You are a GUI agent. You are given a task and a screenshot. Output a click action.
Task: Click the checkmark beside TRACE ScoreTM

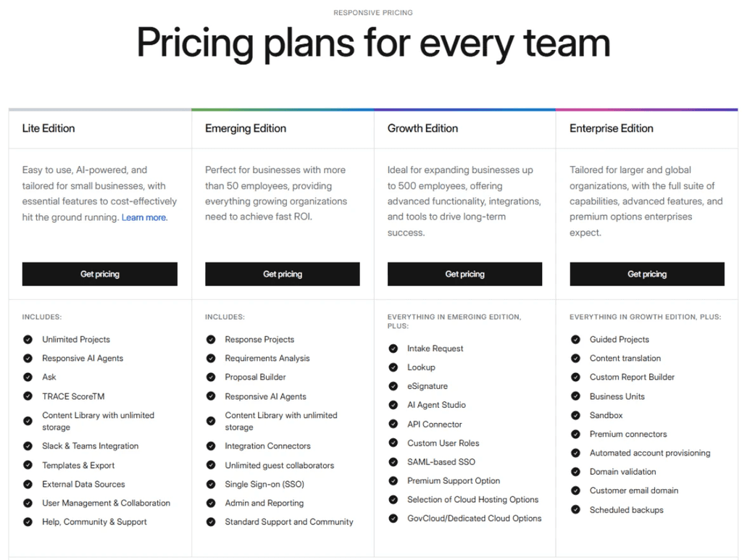[x=28, y=396]
